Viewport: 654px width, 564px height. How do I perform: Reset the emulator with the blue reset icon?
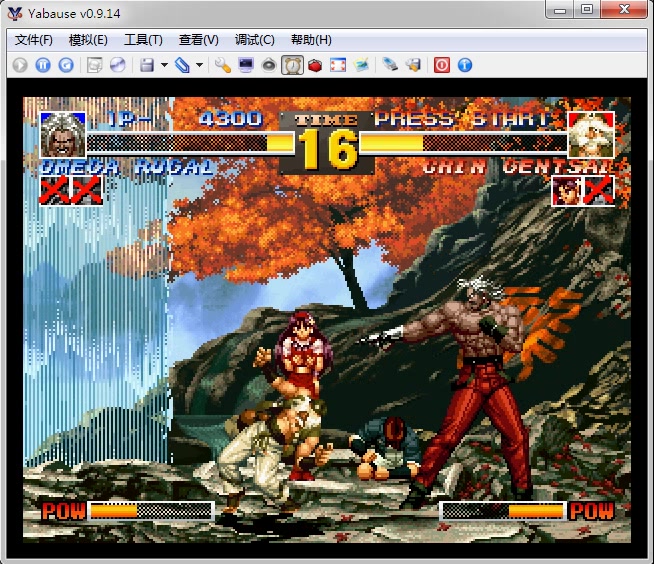pyautogui.click(x=66, y=65)
